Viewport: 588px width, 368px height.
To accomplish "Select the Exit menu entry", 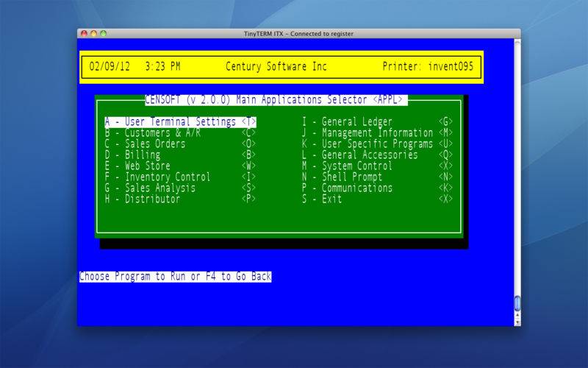I will click(x=377, y=199).
